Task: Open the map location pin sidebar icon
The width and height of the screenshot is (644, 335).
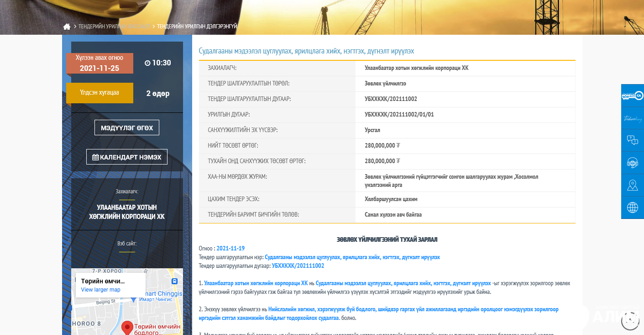Action: click(633, 185)
